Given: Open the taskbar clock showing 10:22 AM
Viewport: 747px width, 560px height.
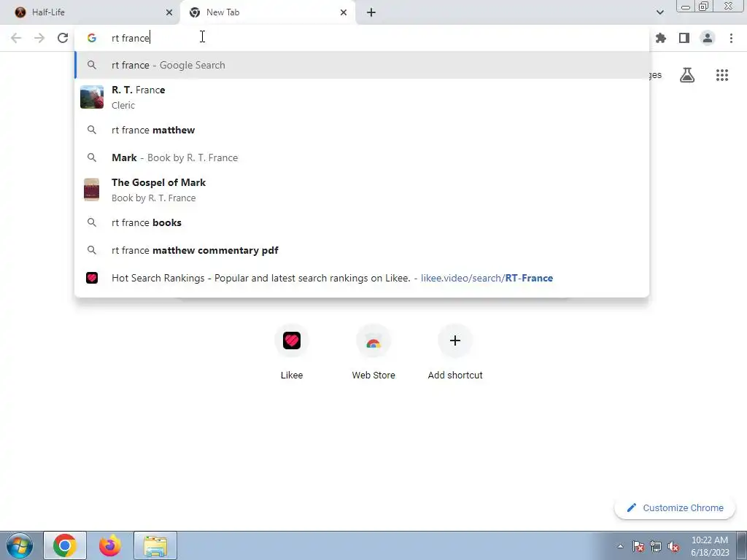Looking at the screenshot, I should pos(710,546).
